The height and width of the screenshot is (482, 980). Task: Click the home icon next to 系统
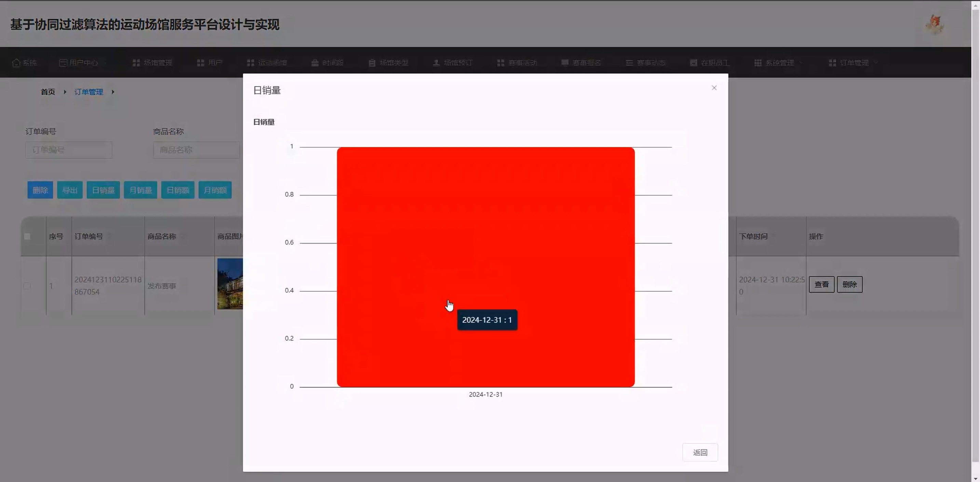click(x=16, y=63)
